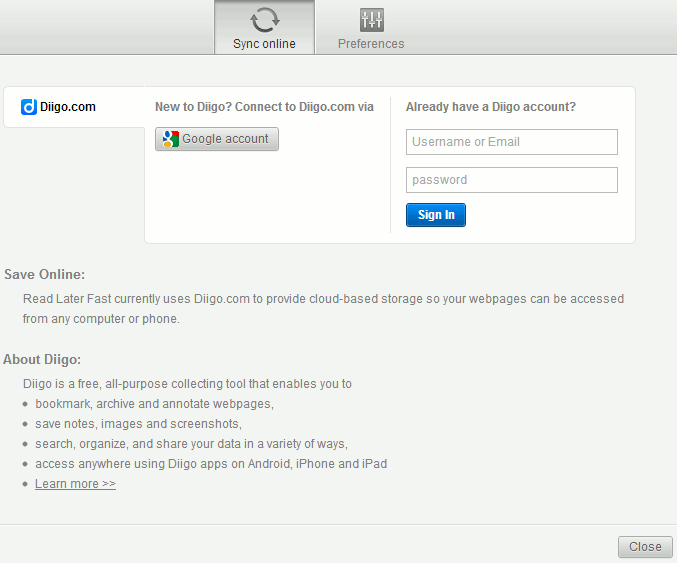Connect via Google account button
Image resolution: width=677 pixels, height=563 pixels.
pos(217,139)
